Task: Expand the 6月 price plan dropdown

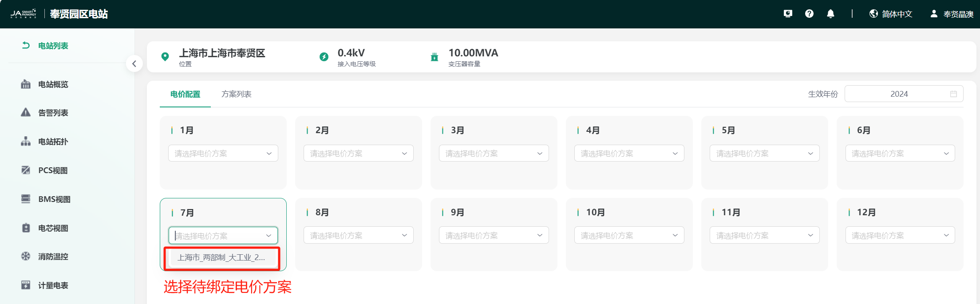Action: [900, 154]
